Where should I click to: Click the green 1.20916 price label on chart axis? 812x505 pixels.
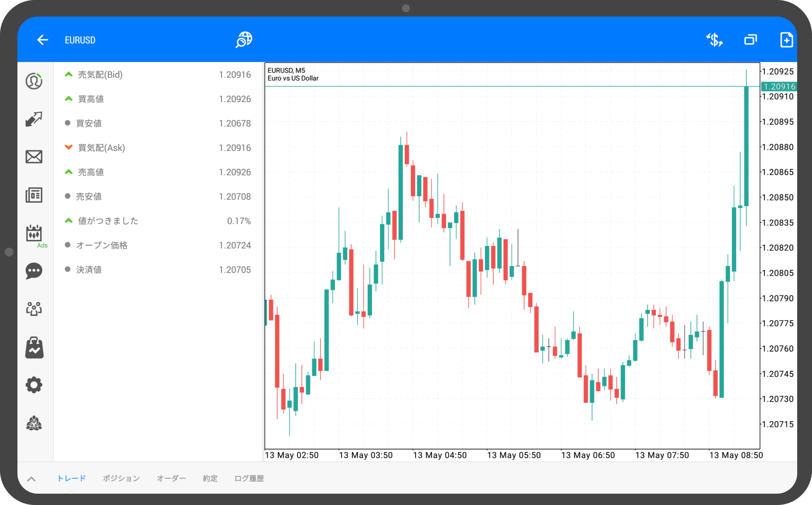779,87
